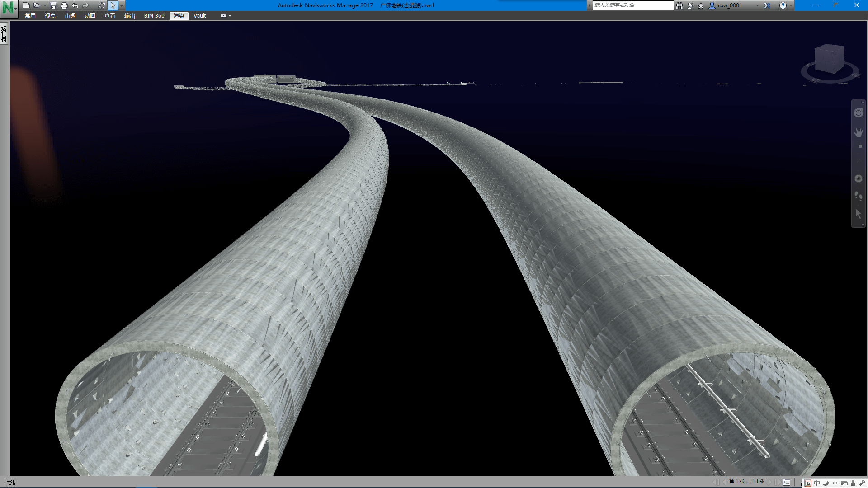Click the keyword search input field
868x488 pixels.
(633, 5)
